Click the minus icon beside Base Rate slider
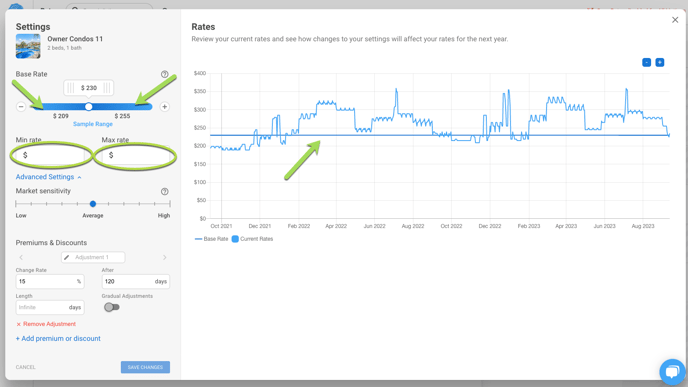Screen dimensions: 688x387 [x=21, y=107]
